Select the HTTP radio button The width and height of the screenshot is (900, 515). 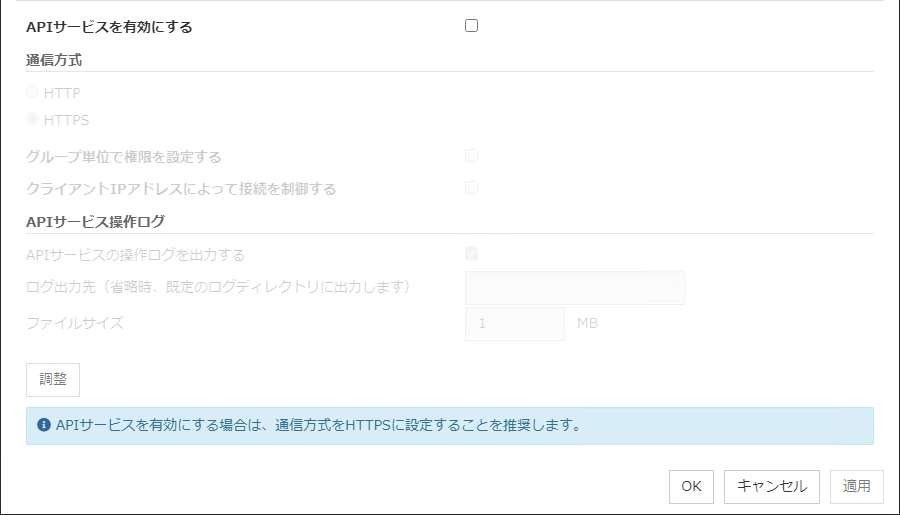[33, 92]
